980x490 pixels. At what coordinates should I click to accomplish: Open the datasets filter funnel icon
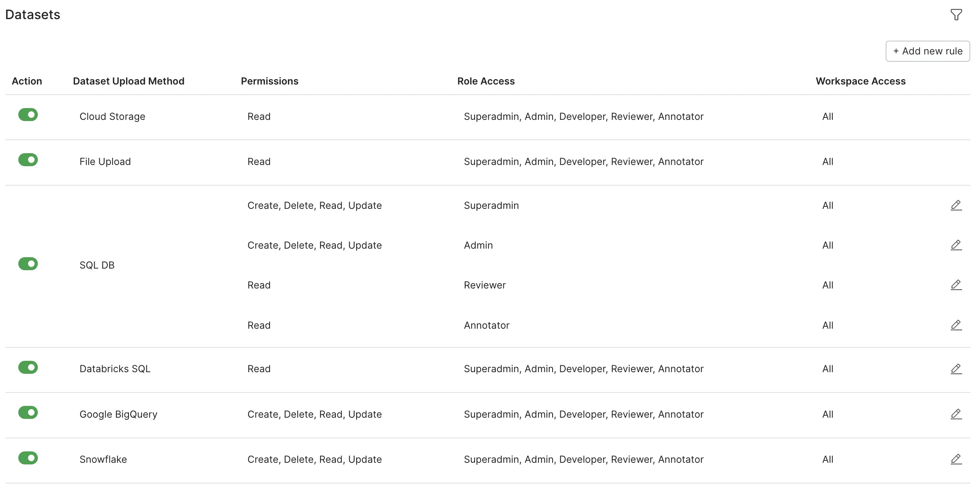click(956, 15)
